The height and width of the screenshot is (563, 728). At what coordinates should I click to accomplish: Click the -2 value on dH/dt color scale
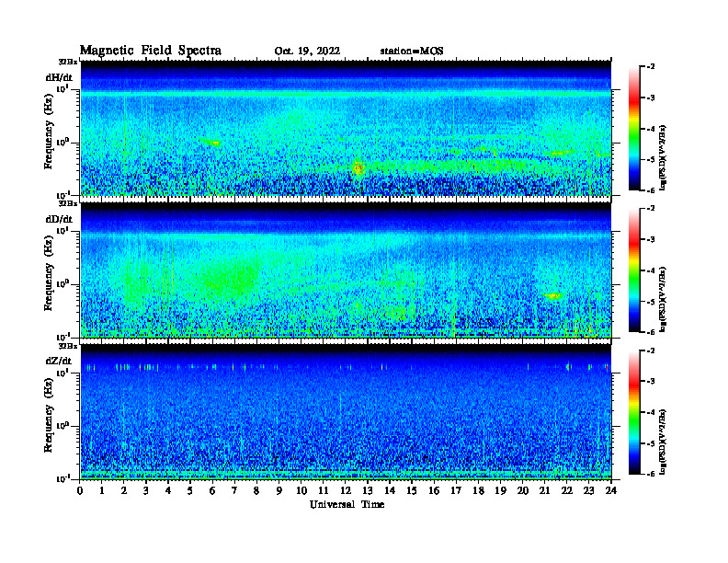651,67
